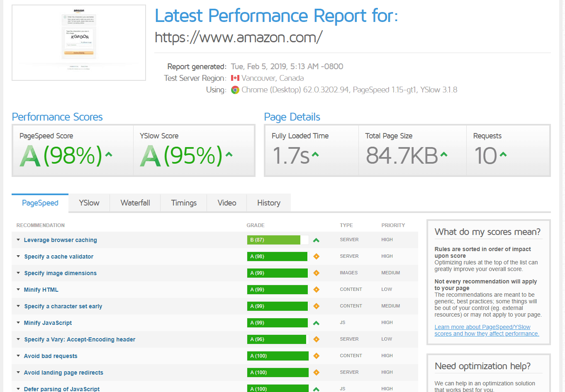Expand the Minify JavaScript disclosure triangle
The height and width of the screenshot is (392, 565).
[x=18, y=322]
